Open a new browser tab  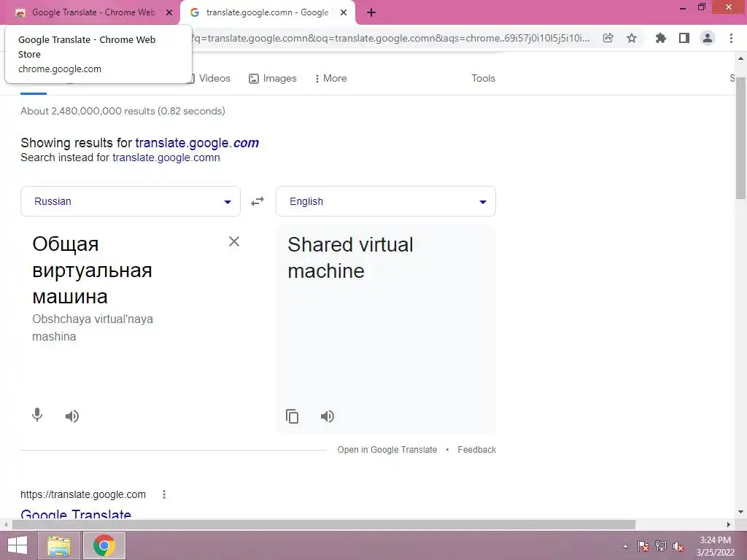click(x=371, y=12)
